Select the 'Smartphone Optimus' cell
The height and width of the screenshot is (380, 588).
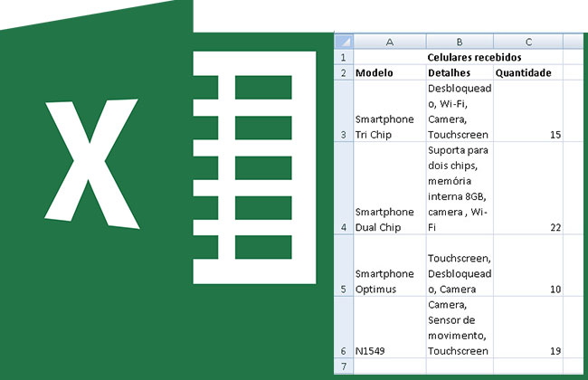390,266
